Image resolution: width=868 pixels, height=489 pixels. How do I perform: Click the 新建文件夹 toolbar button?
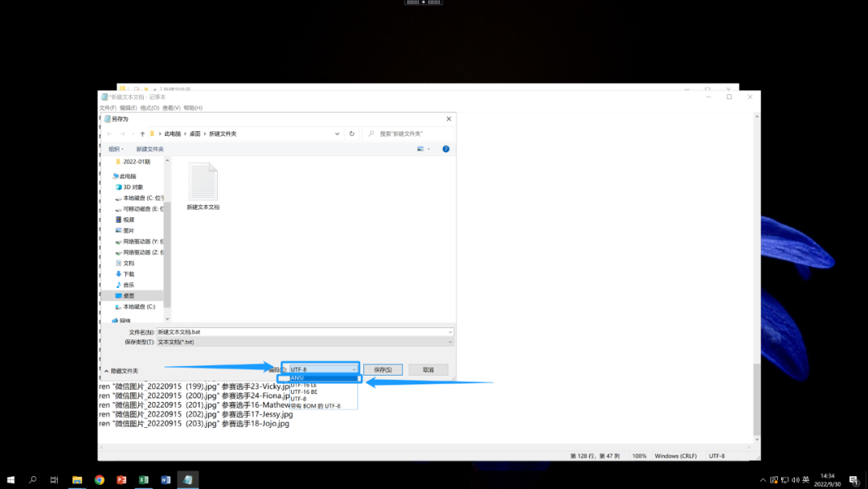pyautogui.click(x=149, y=149)
